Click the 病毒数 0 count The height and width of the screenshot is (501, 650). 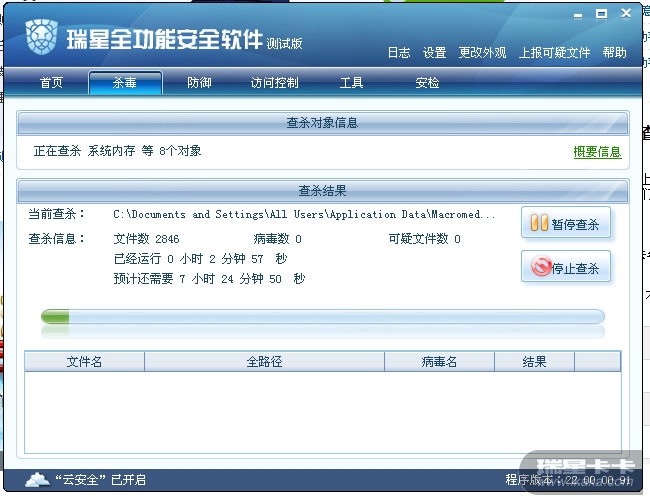click(277, 239)
